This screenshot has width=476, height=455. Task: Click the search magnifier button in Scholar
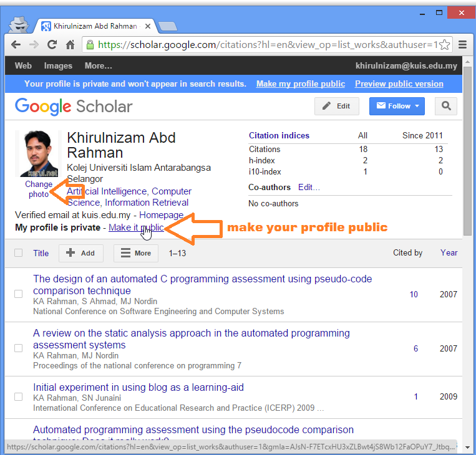click(x=446, y=106)
